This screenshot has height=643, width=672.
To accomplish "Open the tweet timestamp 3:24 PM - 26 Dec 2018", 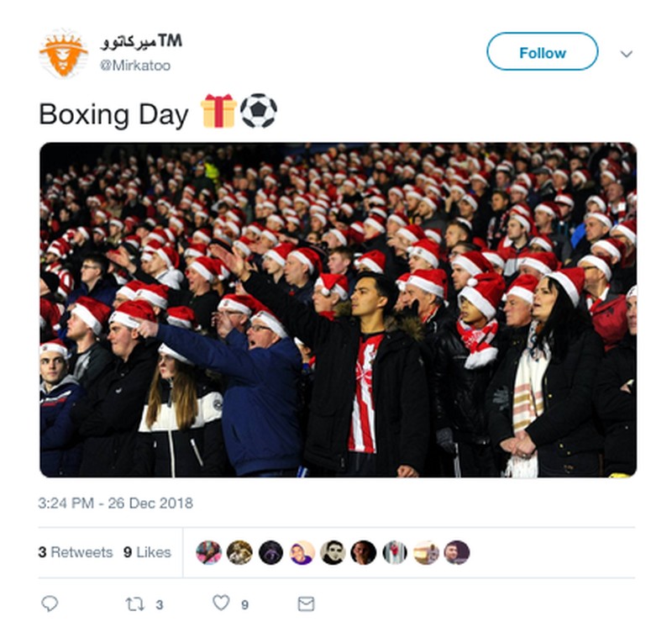I will point(115,503).
